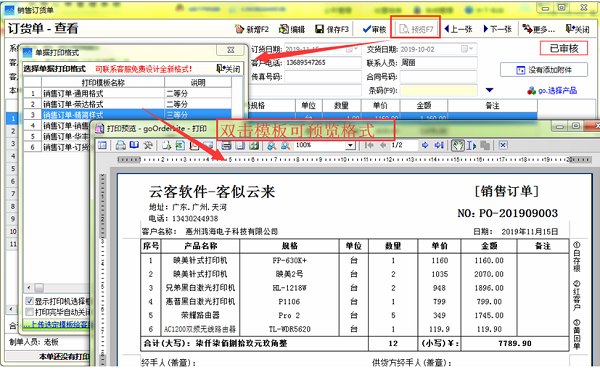Click the thumbnails panel icon in print preview

pos(102,145)
